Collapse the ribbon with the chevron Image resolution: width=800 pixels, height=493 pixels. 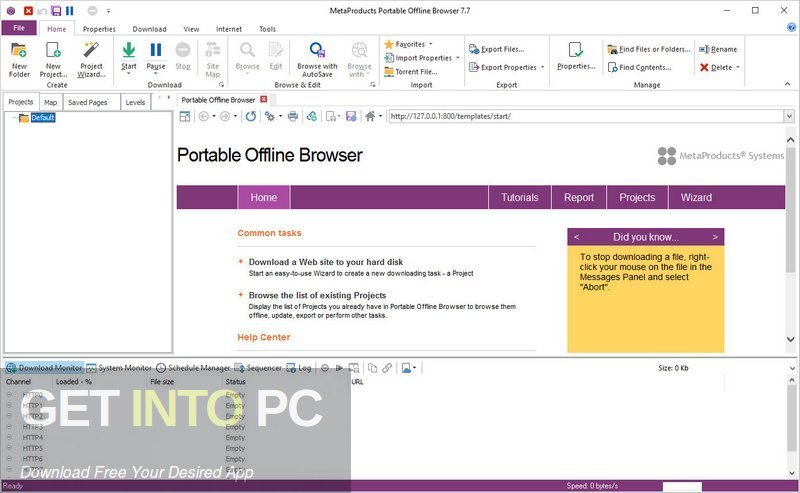pos(787,84)
